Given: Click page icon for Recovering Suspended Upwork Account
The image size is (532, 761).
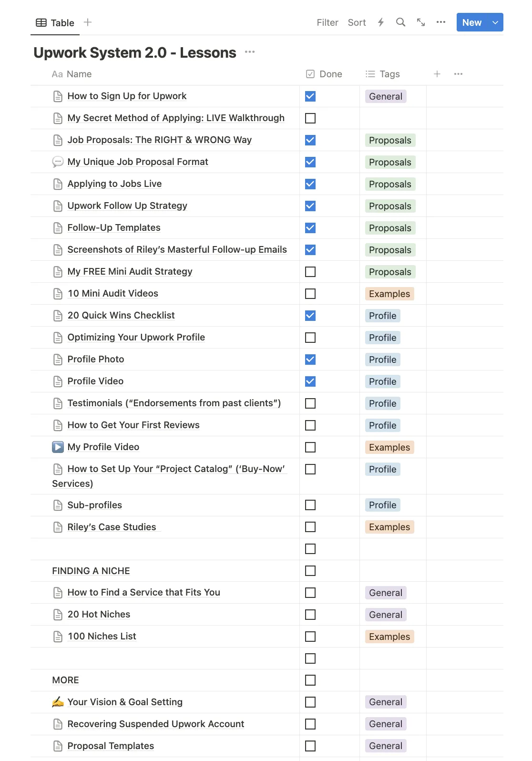Looking at the screenshot, I should click(x=58, y=724).
